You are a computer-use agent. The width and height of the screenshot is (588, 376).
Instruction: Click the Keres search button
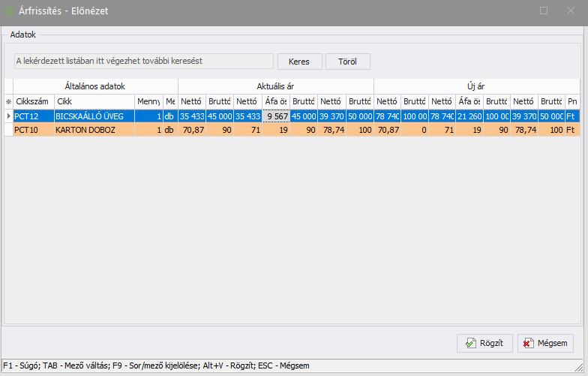tap(299, 62)
